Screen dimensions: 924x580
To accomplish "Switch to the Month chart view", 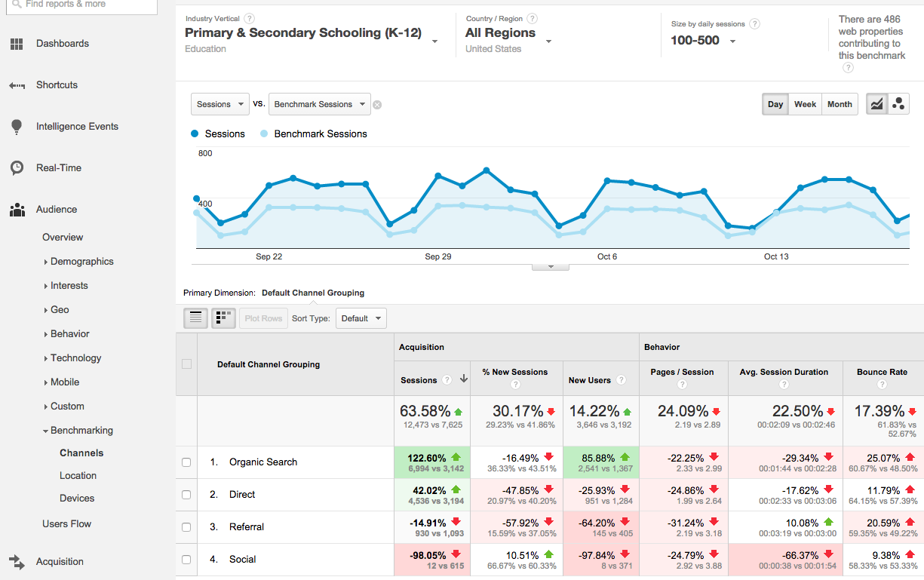I will tap(840, 104).
